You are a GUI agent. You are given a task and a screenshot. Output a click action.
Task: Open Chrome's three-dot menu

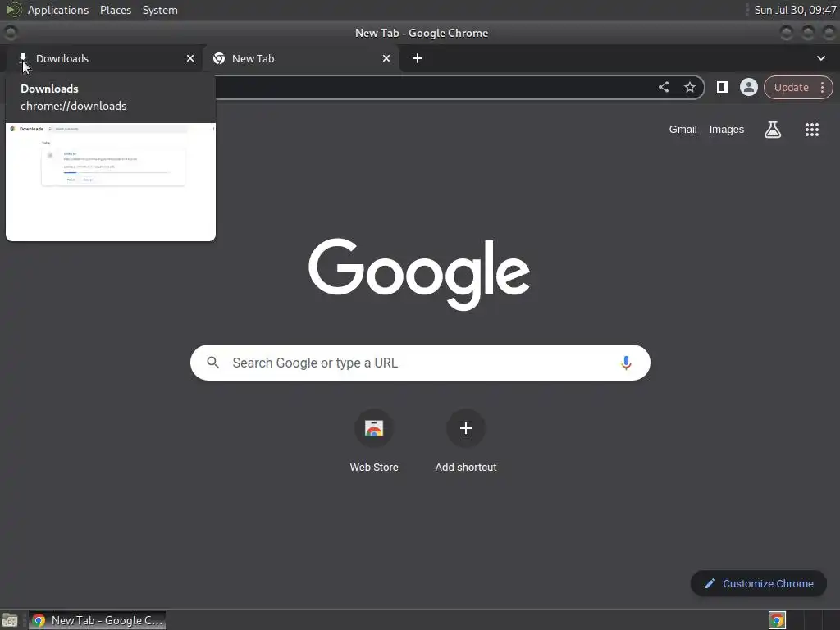coord(822,87)
